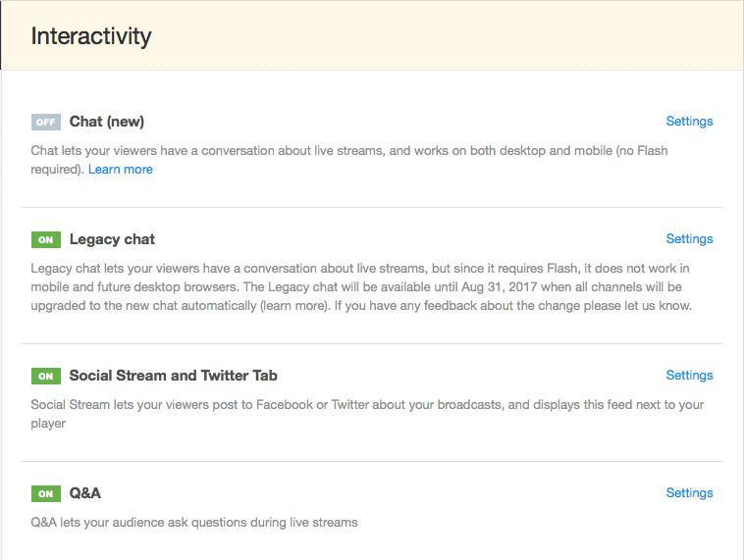
Task: Open Settings for Q&A
Action: pyautogui.click(x=689, y=493)
